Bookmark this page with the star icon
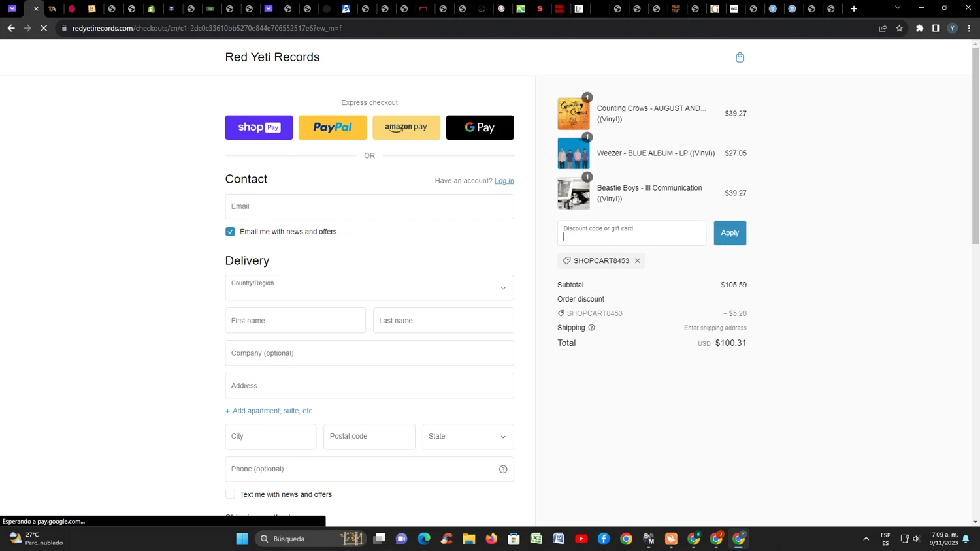The image size is (980, 551). pyautogui.click(x=900, y=28)
